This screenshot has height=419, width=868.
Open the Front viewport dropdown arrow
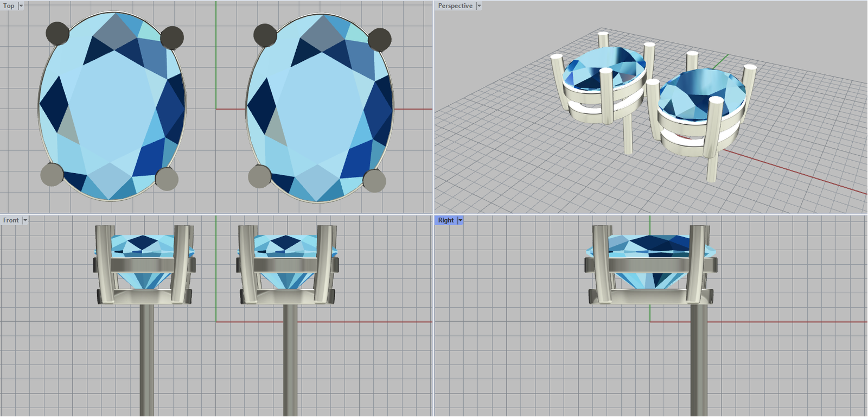point(25,220)
